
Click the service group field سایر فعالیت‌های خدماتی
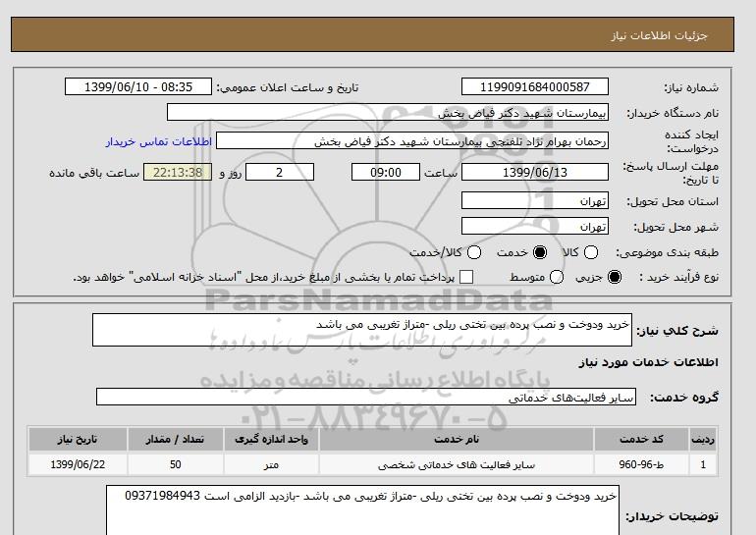click(x=366, y=397)
